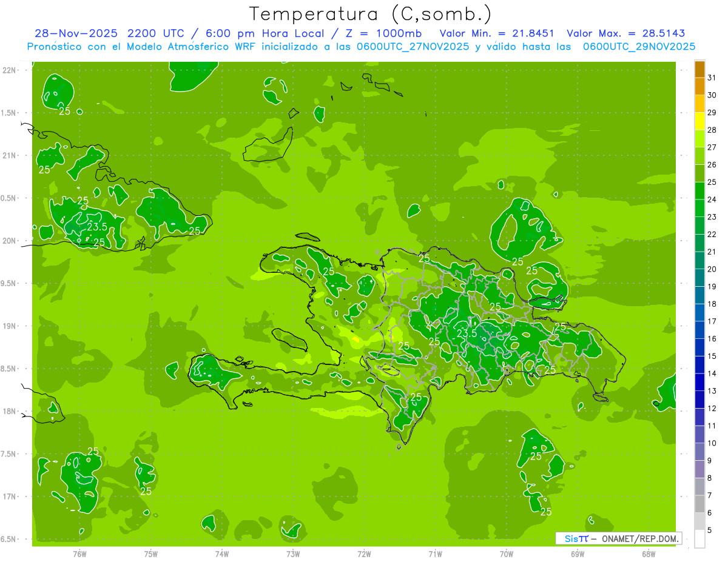The width and height of the screenshot is (728, 562).
Task: Click the "SisTT - ONAMET/REP.DOM." credit label
Action: pos(619,538)
